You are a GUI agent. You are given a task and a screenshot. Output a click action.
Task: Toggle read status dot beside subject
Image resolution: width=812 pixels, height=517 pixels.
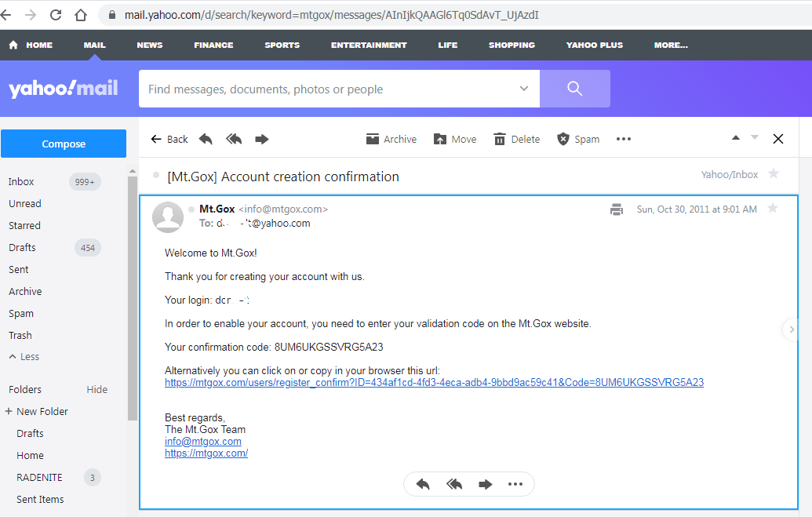click(156, 175)
